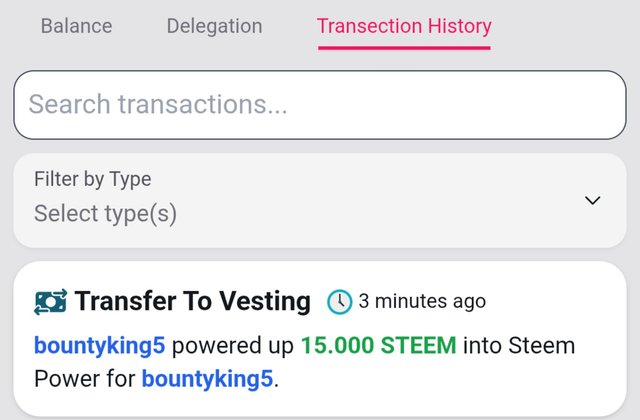Click the pink underline beneath Transection History
Viewport: 640px width, 420px height.
click(404, 46)
